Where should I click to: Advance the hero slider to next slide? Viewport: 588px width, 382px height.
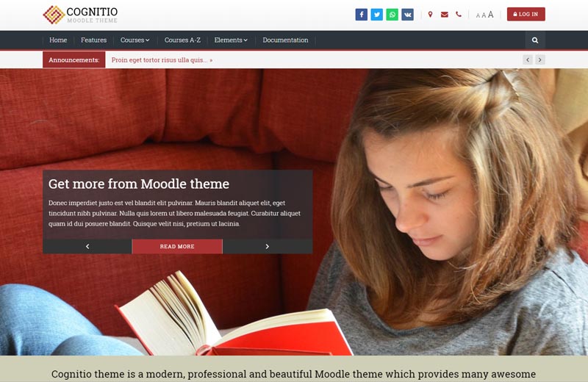[x=268, y=246]
